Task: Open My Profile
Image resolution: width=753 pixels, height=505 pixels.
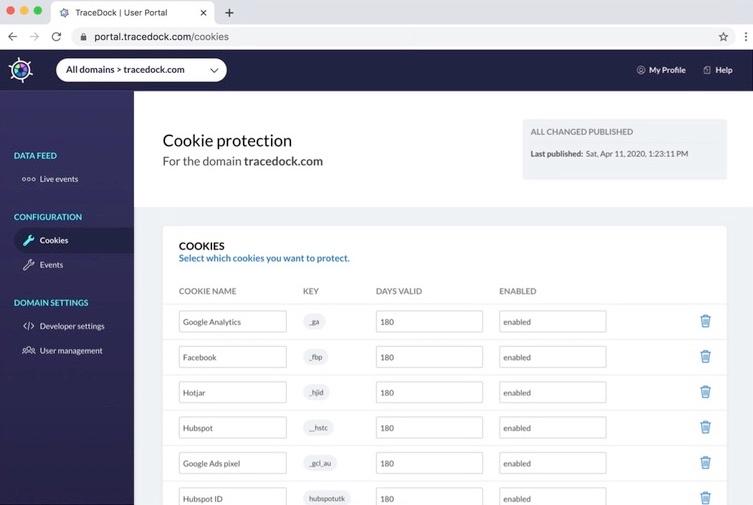Action: point(661,70)
